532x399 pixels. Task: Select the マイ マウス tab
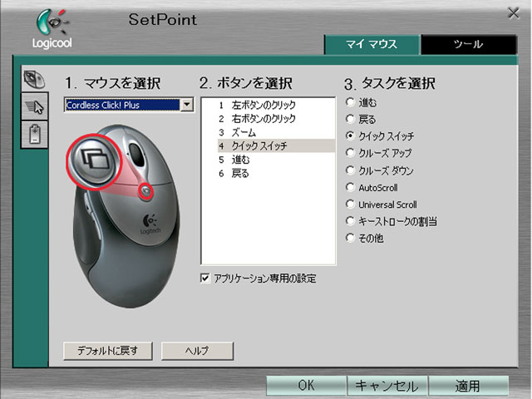coord(372,45)
